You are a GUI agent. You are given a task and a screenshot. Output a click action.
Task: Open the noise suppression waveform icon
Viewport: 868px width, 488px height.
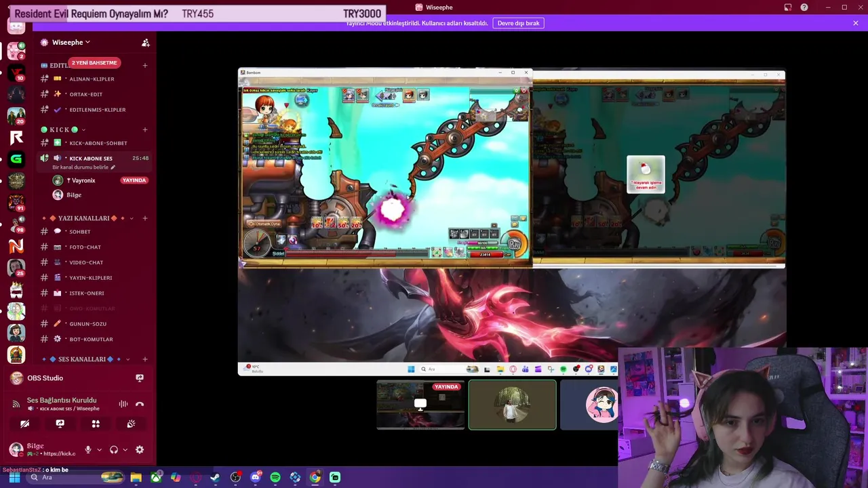click(123, 404)
